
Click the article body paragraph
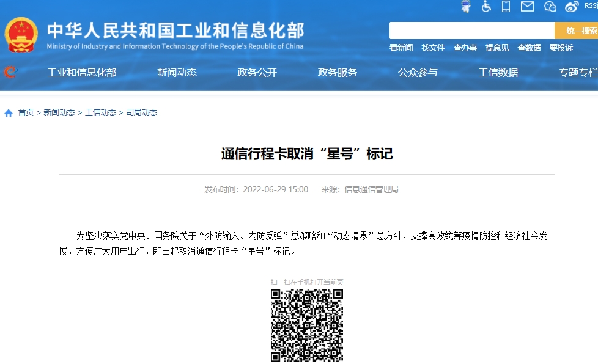(303, 244)
